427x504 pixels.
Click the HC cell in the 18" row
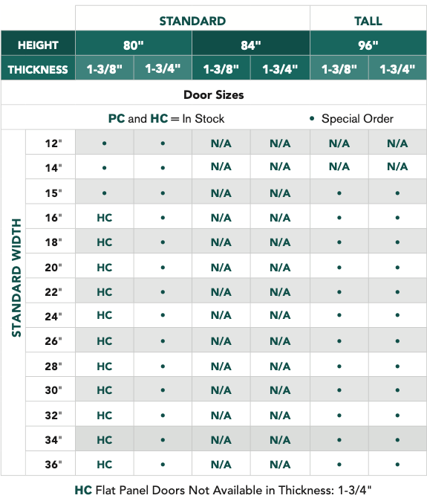coord(105,242)
